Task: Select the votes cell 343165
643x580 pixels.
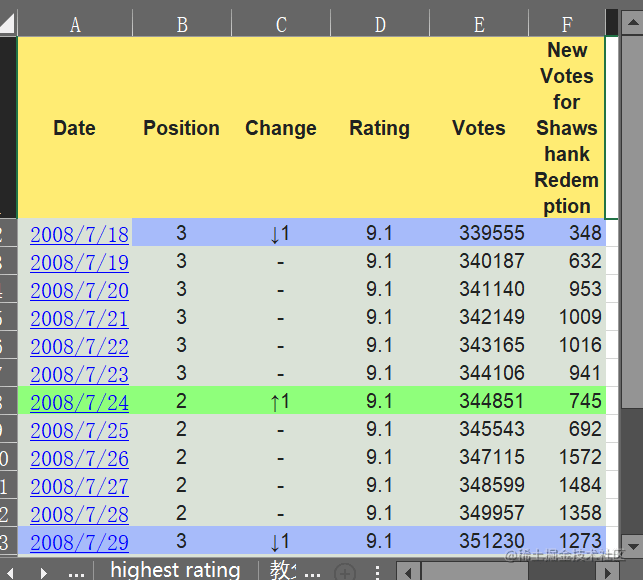Action: click(x=479, y=345)
